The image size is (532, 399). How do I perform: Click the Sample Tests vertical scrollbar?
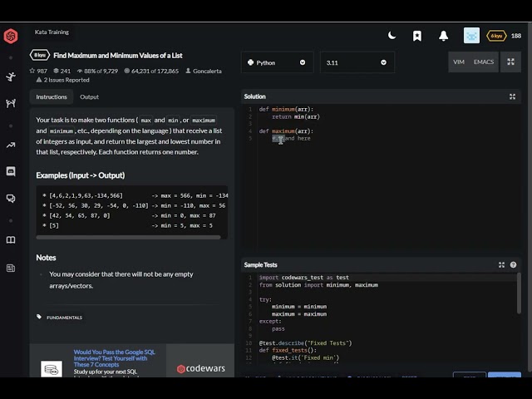(519, 293)
